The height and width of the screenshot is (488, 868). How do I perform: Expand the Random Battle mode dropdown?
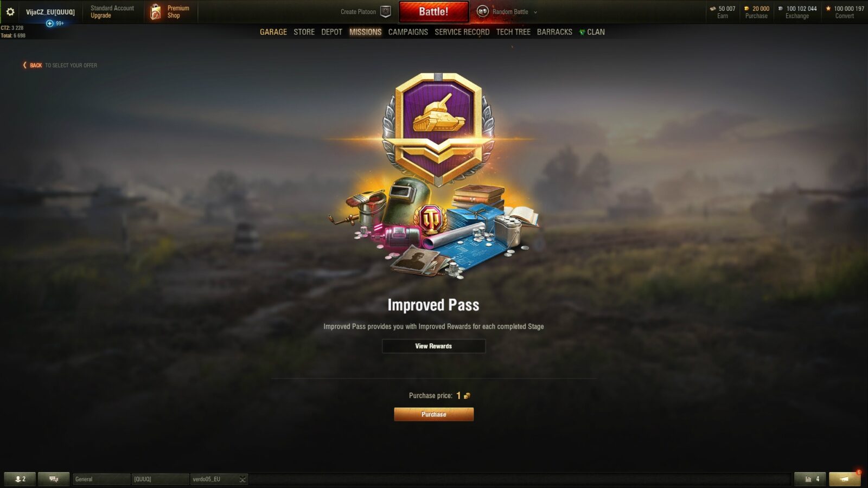click(x=535, y=12)
